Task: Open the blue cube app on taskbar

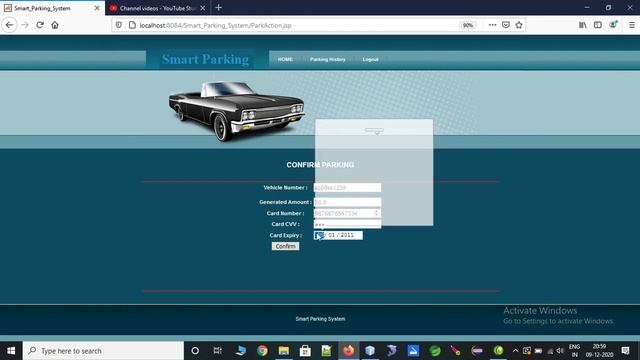Action: 370,351
